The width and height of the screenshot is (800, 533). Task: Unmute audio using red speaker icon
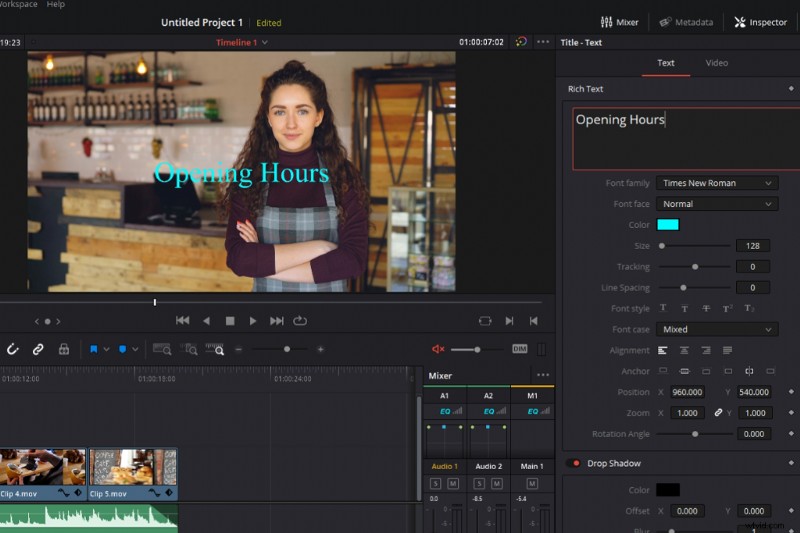[x=438, y=349]
